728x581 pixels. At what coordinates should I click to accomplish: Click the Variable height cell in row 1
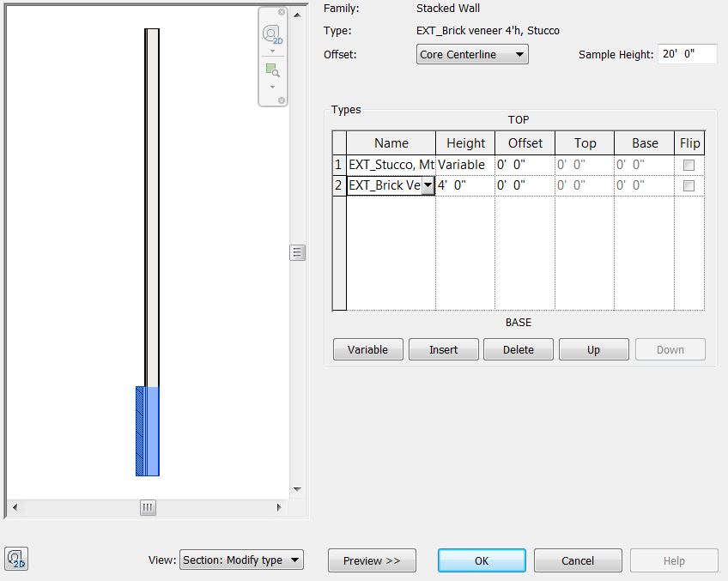465,165
